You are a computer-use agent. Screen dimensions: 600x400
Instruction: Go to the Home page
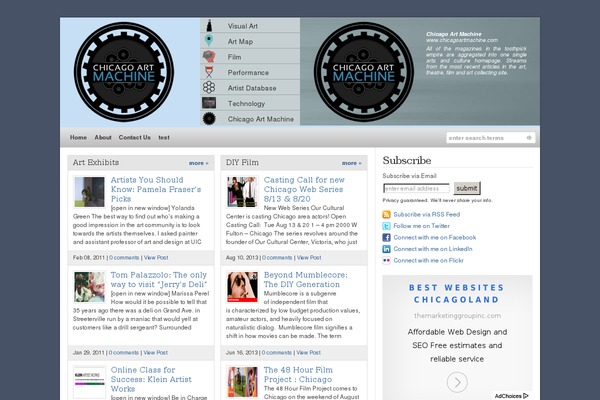(x=78, y=137)
